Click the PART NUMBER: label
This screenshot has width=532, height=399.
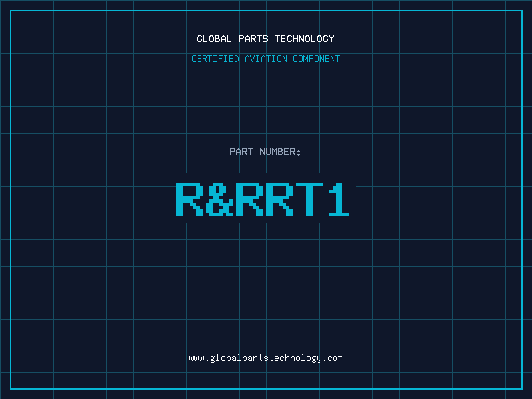tap(265, 152)
